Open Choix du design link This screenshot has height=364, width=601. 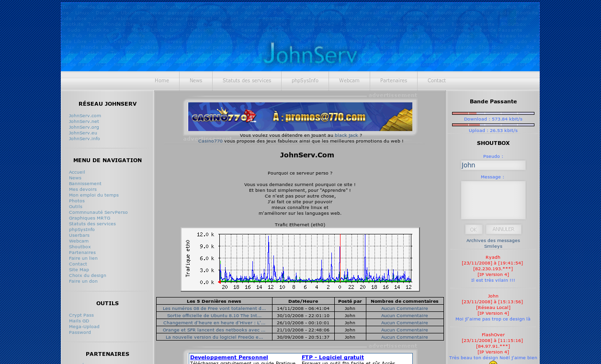click(88, 276)
